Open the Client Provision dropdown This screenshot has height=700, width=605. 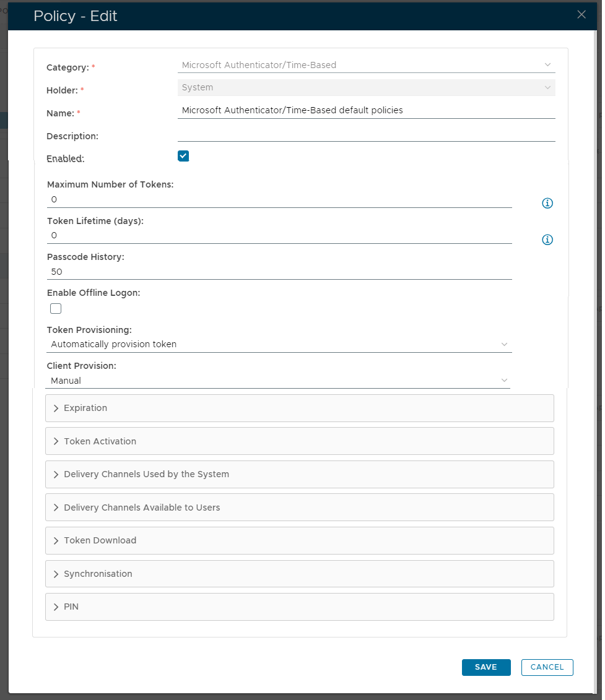pos(279,381)
